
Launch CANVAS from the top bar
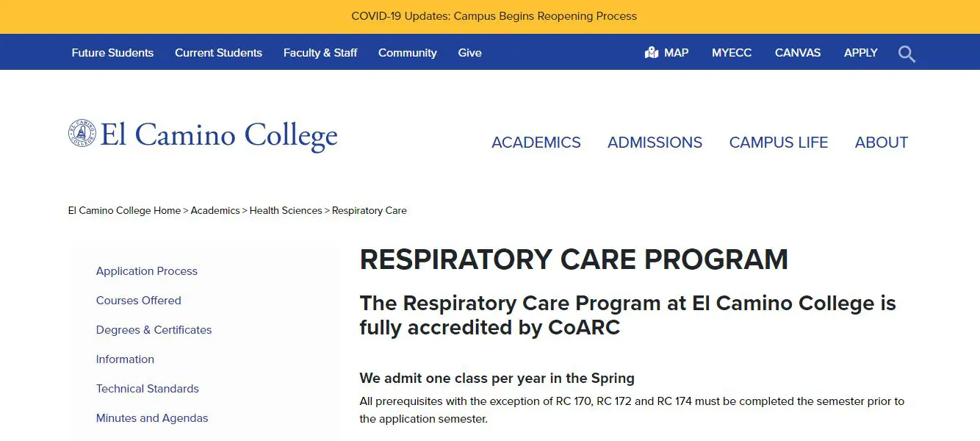coord(797,52)
